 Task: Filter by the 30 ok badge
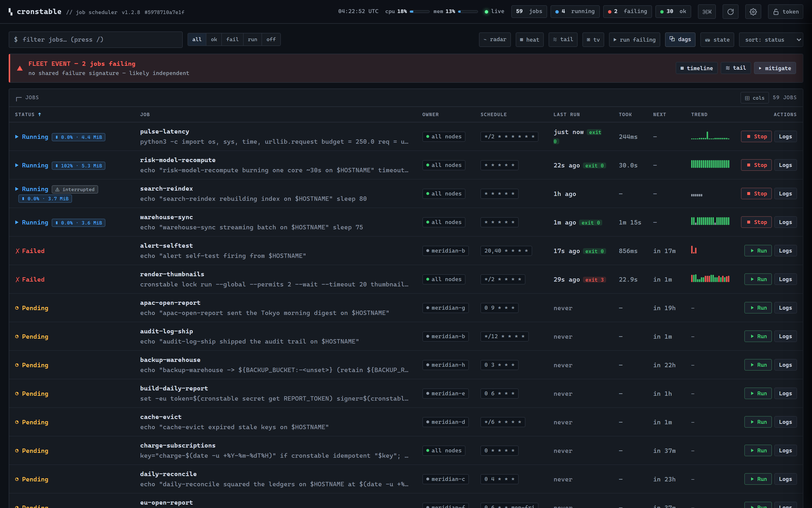pos(673,11)
